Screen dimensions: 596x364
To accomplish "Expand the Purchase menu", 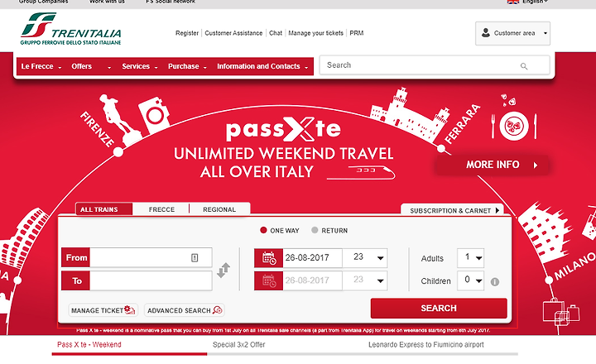I will click(187, 66).
